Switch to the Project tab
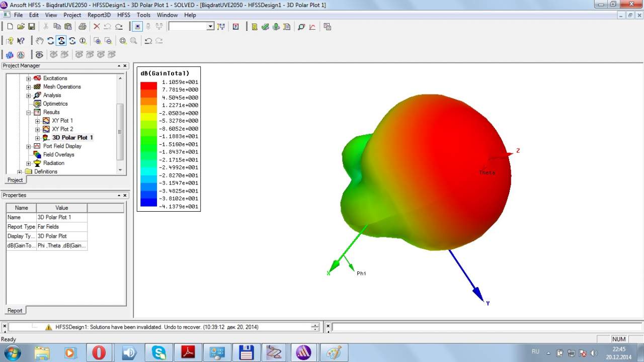The height and width of the screenshot is (362, 644). [x=15, y=180]
